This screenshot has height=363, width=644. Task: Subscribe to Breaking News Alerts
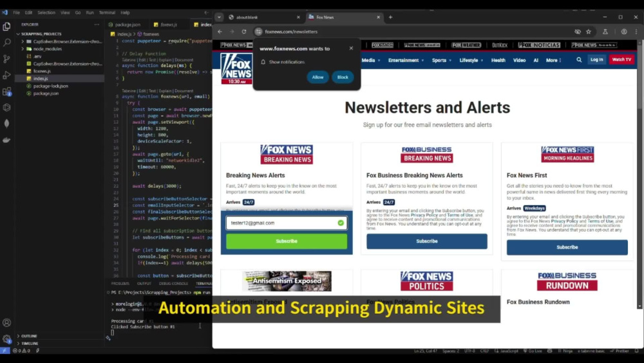point(287,241)
